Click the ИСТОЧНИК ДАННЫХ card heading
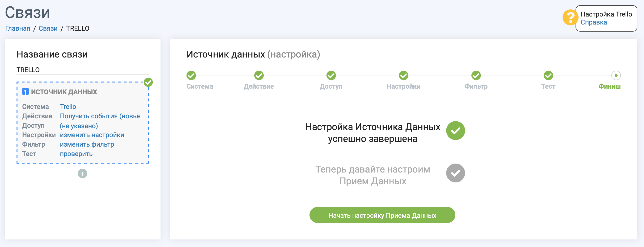 coord(64,92)
